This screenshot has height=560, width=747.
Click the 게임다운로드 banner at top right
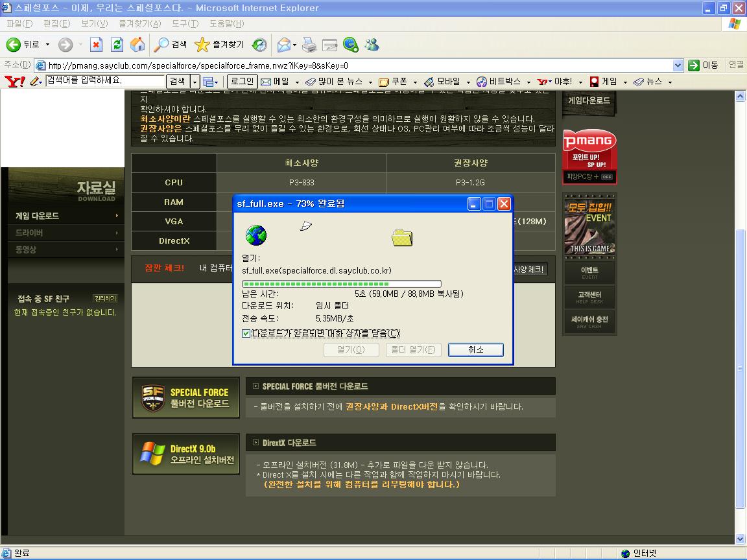(x=589, y=101)
